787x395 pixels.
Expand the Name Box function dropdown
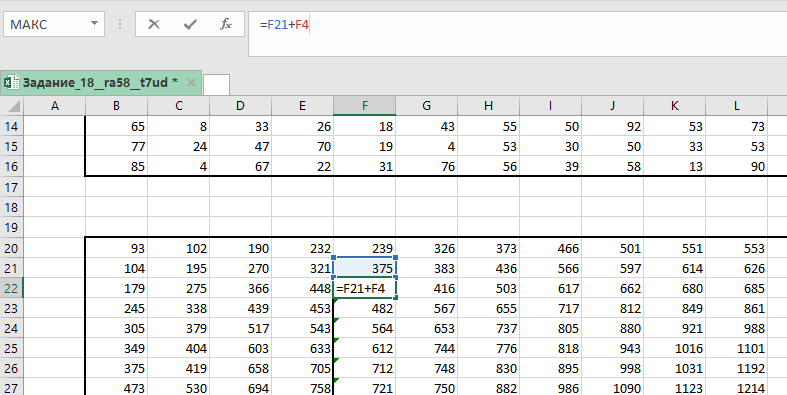94,24
